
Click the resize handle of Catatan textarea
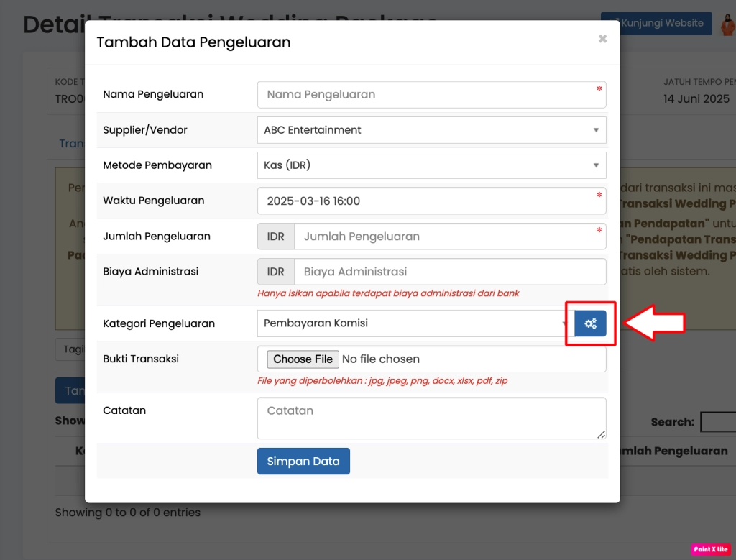click(x=601, y=433)
